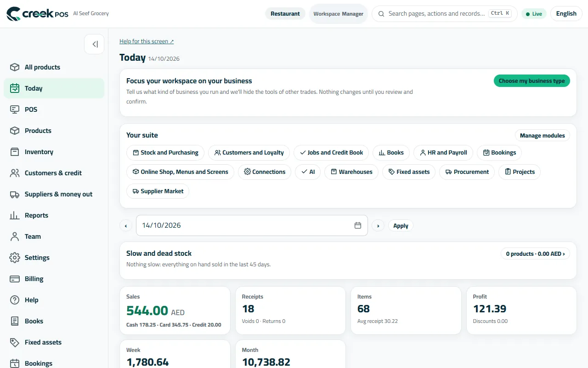Open the calendar picker icon in the date field

(358, 225)
